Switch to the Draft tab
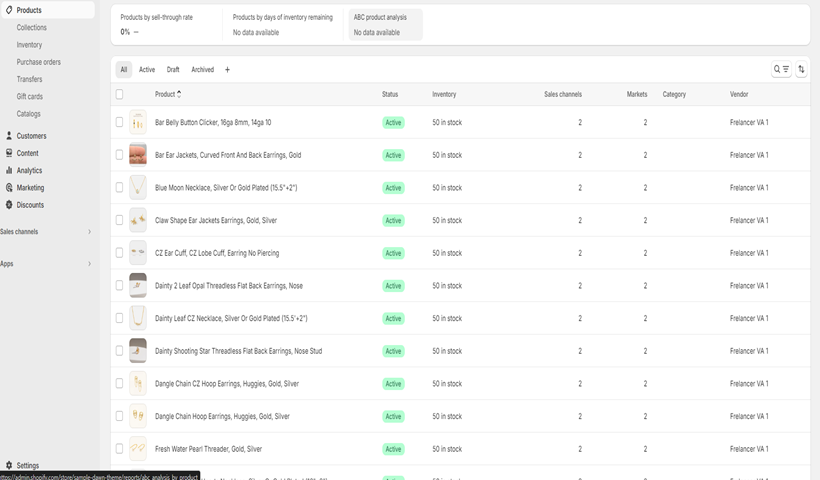This screenshot has height=480, width=820. click(x=173, y=70)
